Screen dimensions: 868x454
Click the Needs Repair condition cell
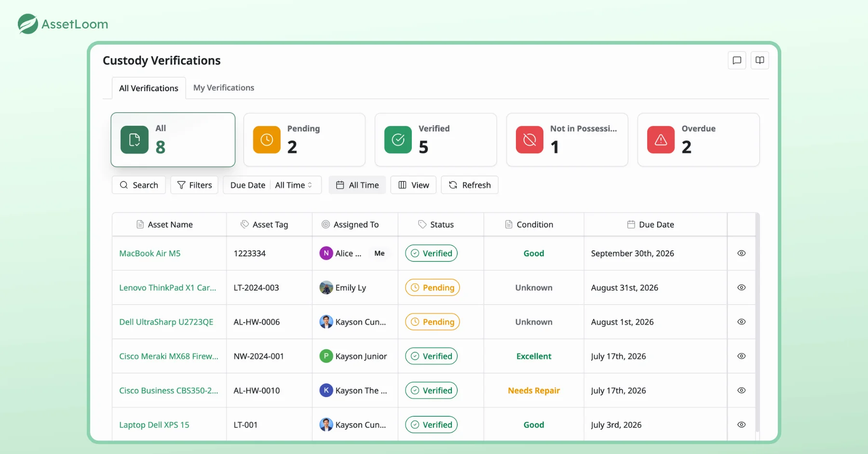(534, 390)
